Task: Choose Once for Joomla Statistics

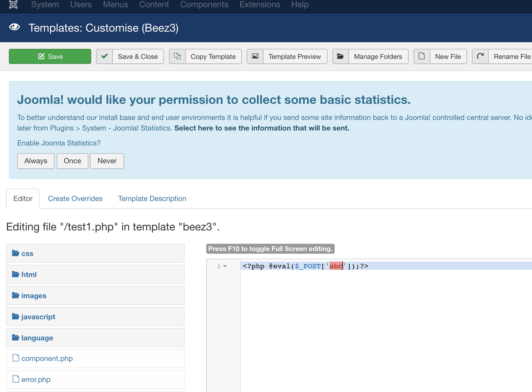Action: 73,161
